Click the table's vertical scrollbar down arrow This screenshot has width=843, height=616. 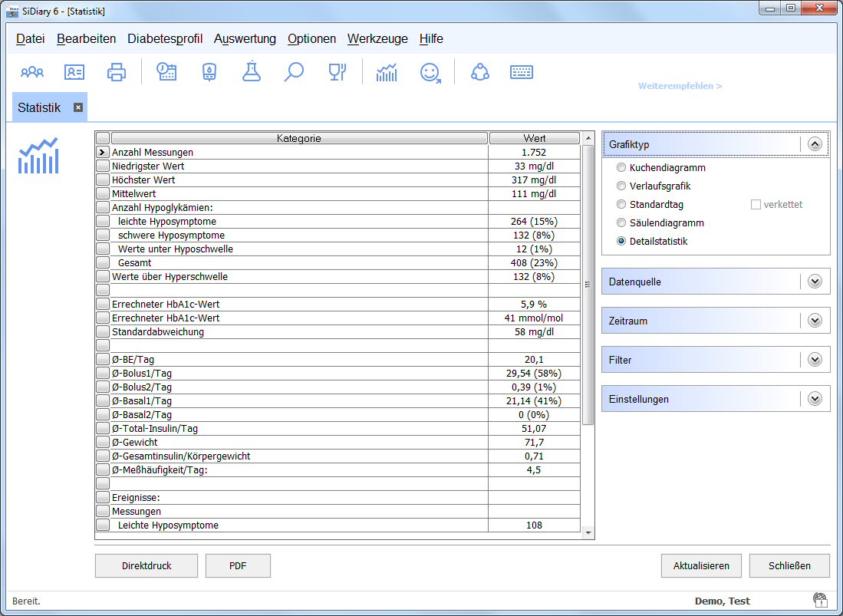coord(588,532)
